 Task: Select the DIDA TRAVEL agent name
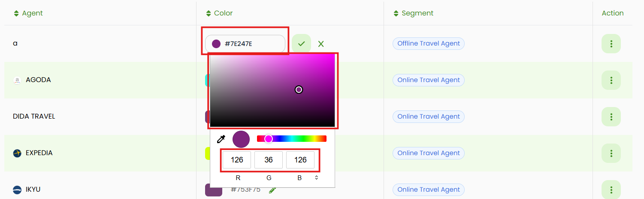point(34,116)
